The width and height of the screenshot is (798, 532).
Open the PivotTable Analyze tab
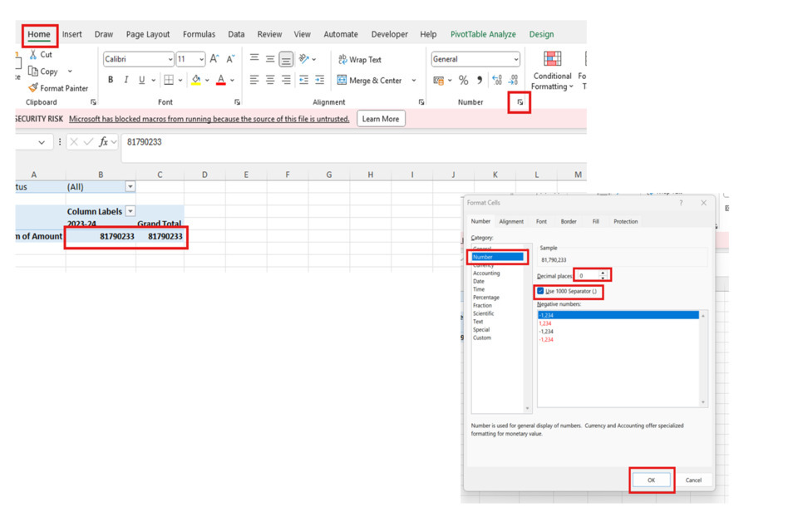click(x=483, y=34)
